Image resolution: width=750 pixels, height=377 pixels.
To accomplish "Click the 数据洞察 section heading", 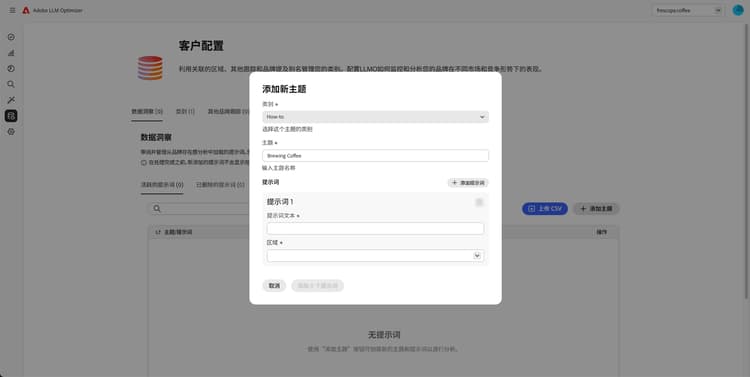I will pyautogui.click(x=156, y=137).
